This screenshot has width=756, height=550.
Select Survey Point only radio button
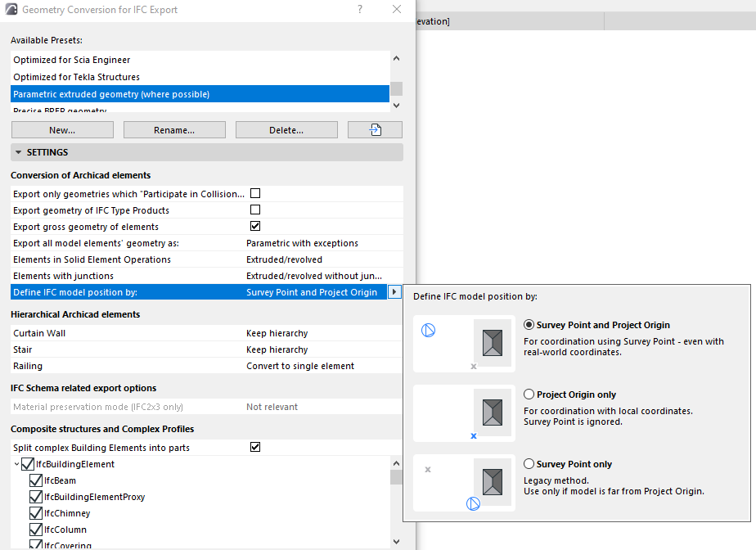(x=529, y=463)
